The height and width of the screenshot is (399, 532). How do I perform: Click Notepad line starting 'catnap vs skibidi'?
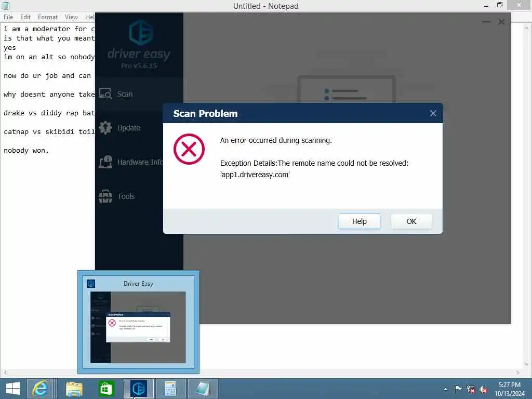click(x=49, y=131)
